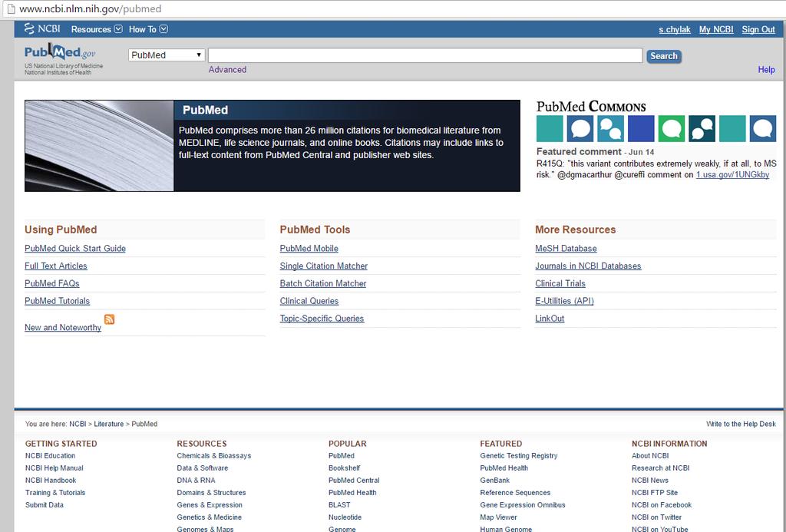Screen dimensions: 786x532
Task: Open PubMed Mobile
Action: [309, 248]
